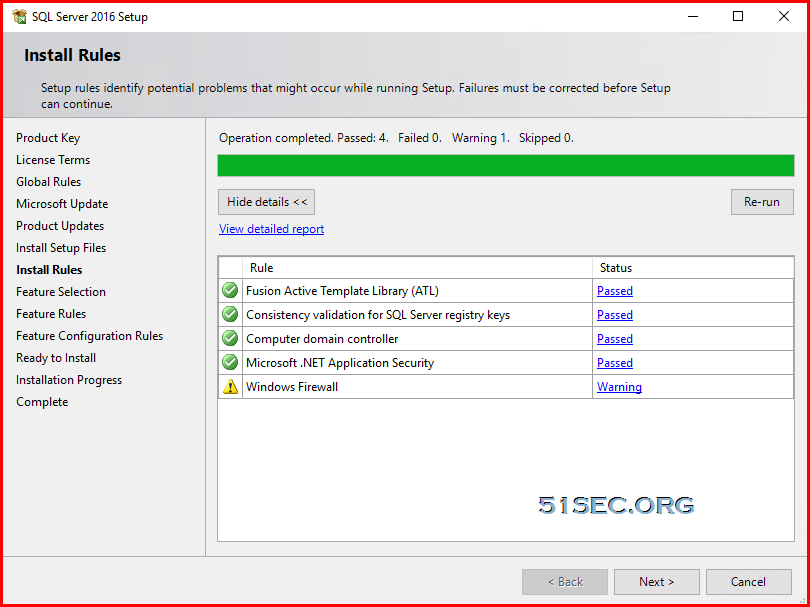
Task: Select Install Setup Files step in sidebar
Action: click(61, 248)
